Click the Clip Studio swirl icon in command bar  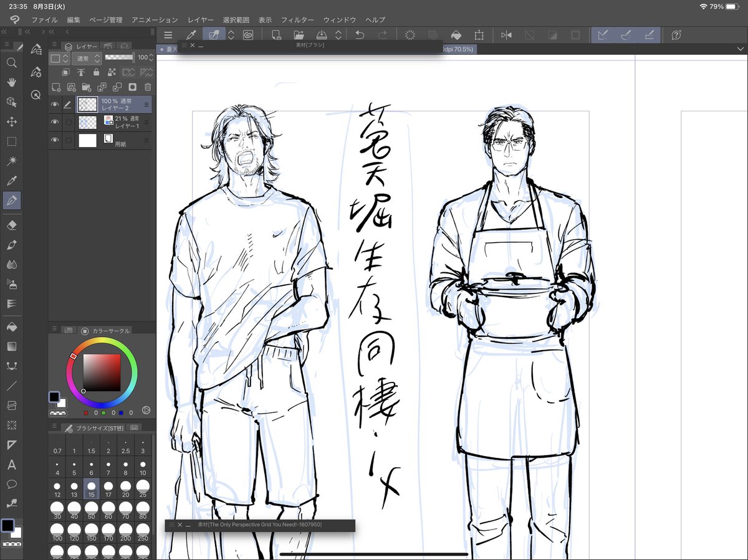click(x=248, y=35)
